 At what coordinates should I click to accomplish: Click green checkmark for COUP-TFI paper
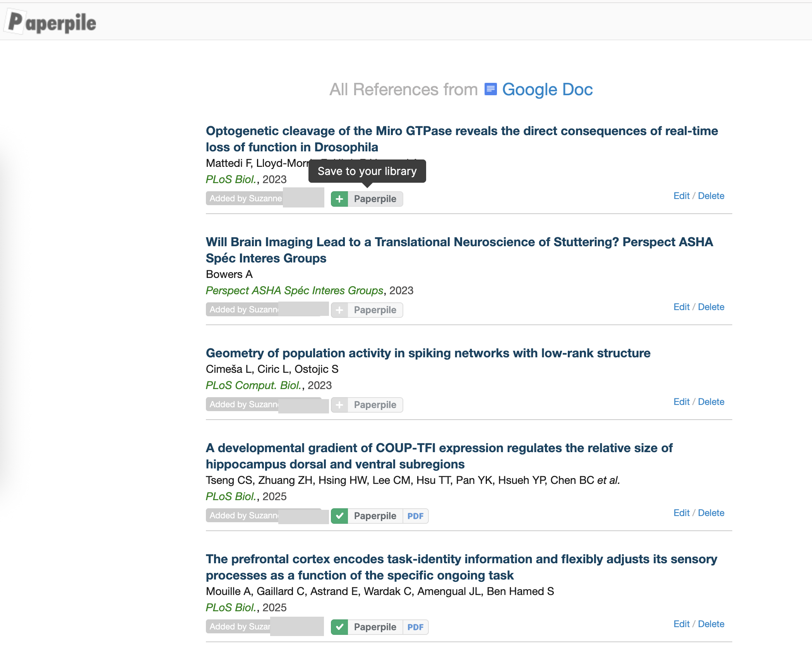pyautogui.click(x=339, y=516)
